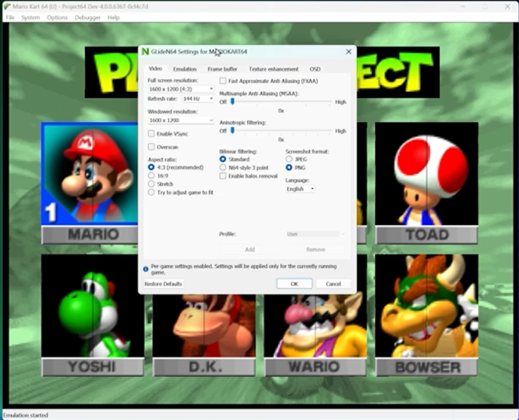Open the Profile User dropdown

click(316, 234)
